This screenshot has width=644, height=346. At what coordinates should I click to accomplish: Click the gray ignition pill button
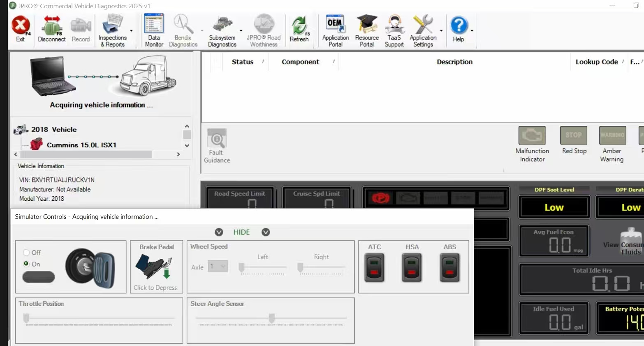click(x=39, y=277)
